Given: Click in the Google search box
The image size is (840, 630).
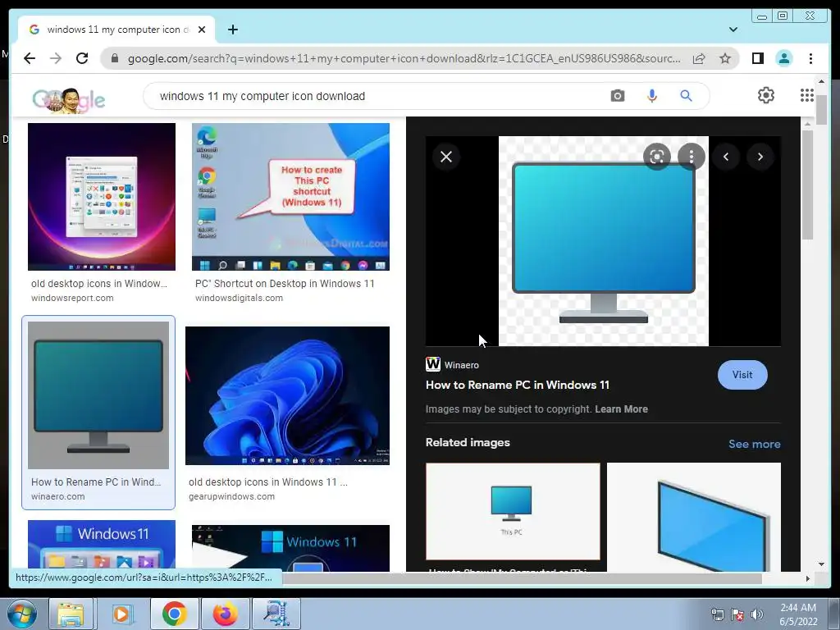Looking at the screenshot, I should [375, 97].
